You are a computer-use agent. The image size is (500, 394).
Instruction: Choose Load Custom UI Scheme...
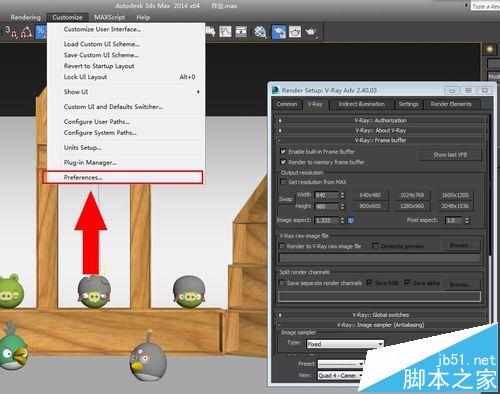tap(126, 44)
